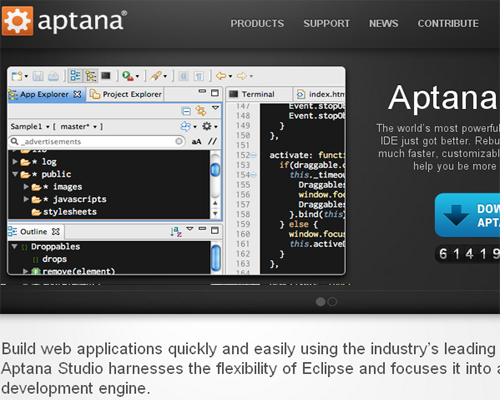
Task: Click the Run/Debug green play icon
Action: coord(127,76)
